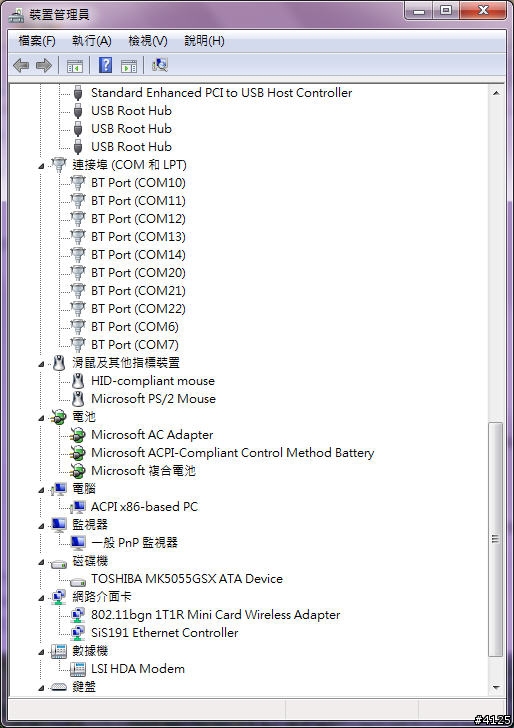Select BT Port (COM14)

138,255
